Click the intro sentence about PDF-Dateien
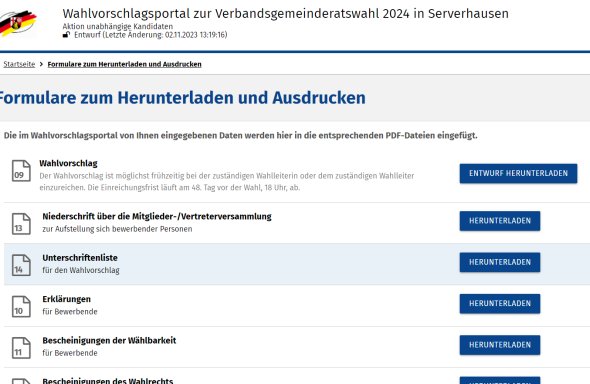Image resolution: width=590 pixels, height=384 pixels. click(x=240, y=135)
